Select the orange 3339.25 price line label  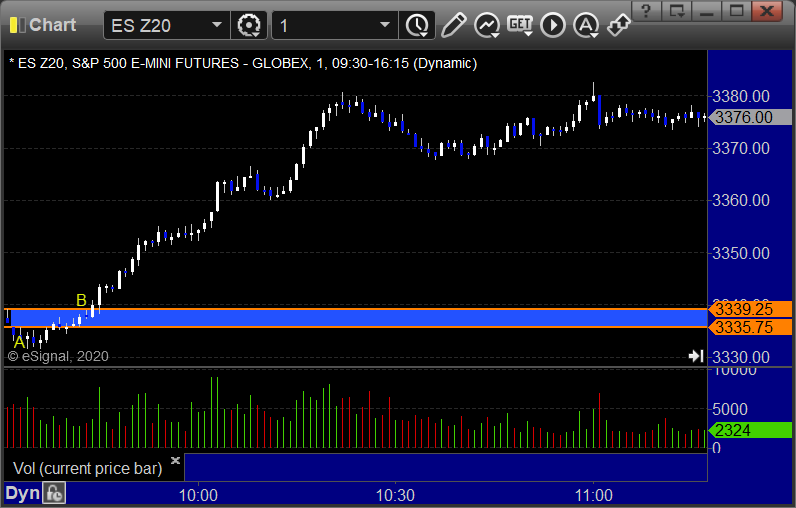coord(751,309)
